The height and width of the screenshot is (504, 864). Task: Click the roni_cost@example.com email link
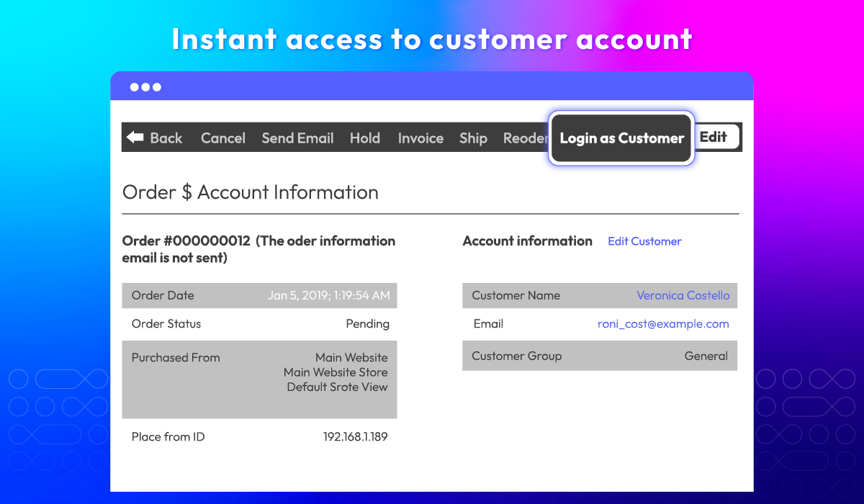(x=663, y=324)
